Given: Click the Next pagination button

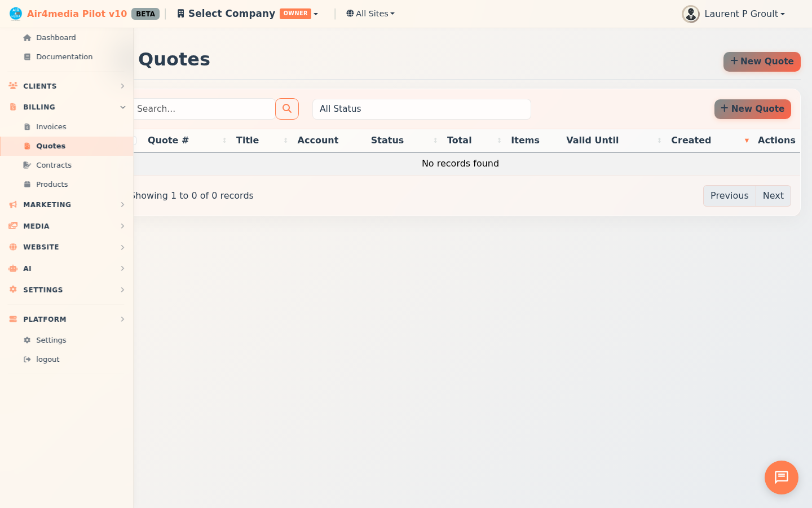Looking at the screenshot, I should (773, 196).
